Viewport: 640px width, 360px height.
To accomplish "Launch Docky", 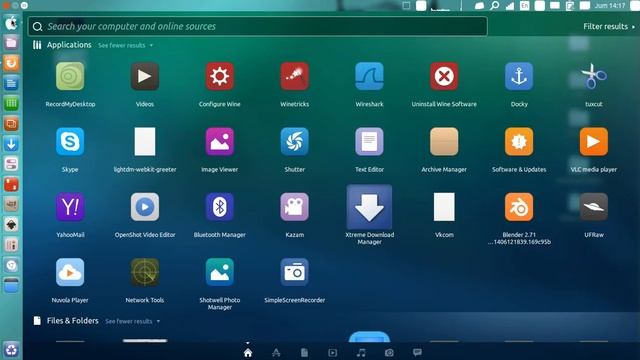I will point(519,76).
